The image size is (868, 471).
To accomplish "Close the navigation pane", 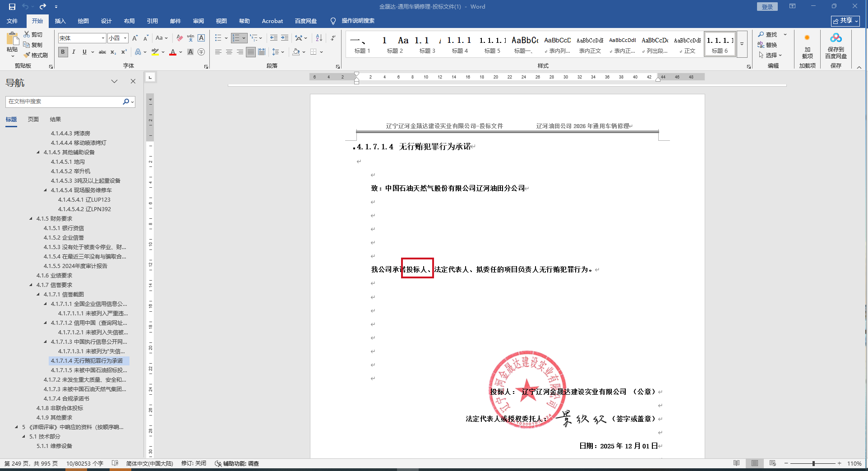I will pos(133,82).
